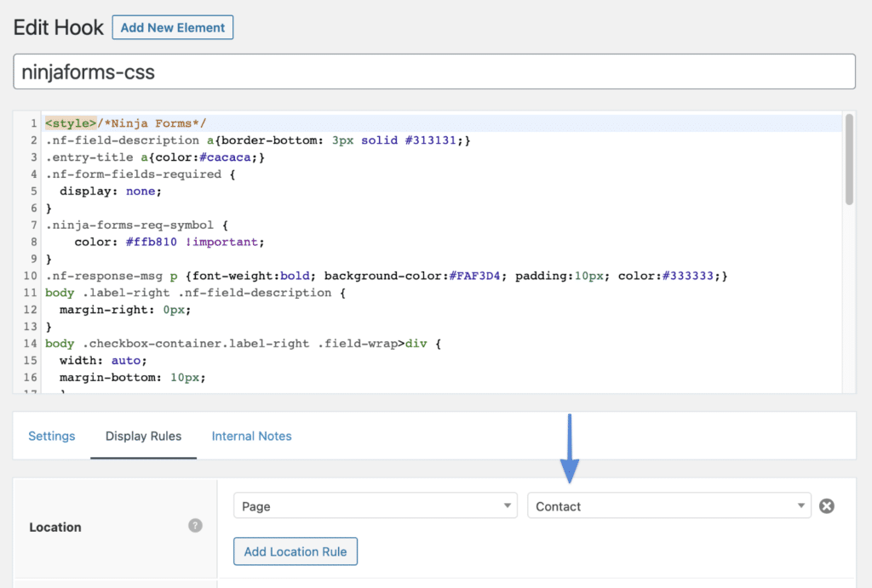Open the Page location type dropdown
This screenshot has height=588, width=872.
coord(375,506)
